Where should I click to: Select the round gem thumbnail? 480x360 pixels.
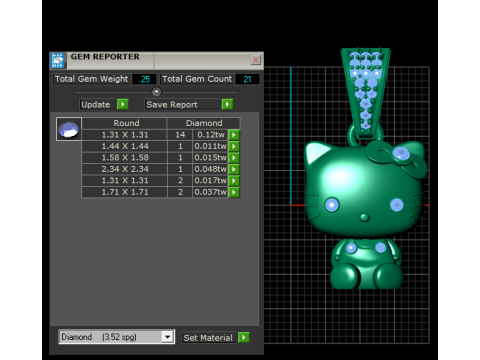tap(69, 129)
